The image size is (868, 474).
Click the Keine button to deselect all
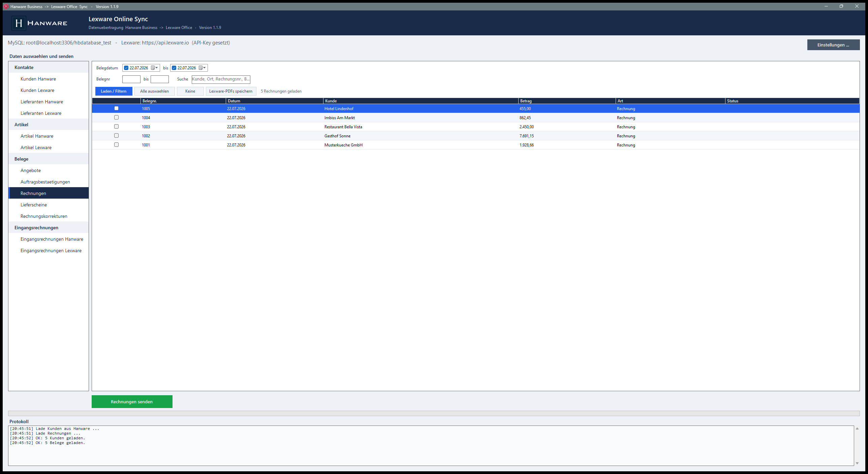click(190, 91)
